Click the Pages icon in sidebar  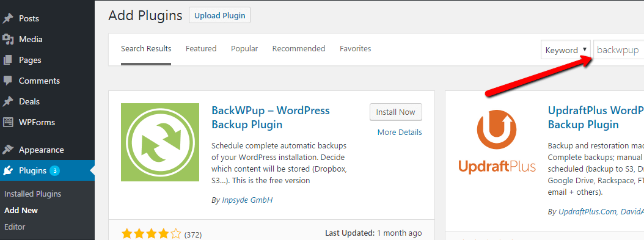click(8, 60)
